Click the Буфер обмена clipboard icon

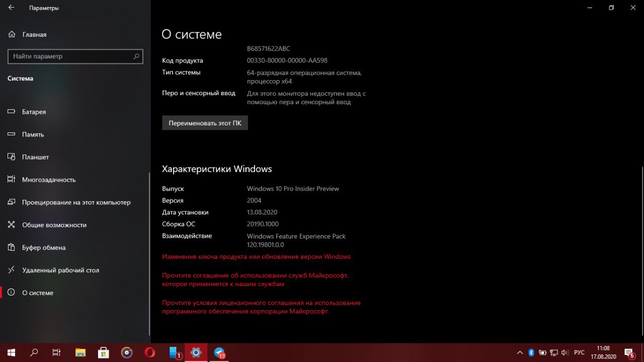[12, 248]
